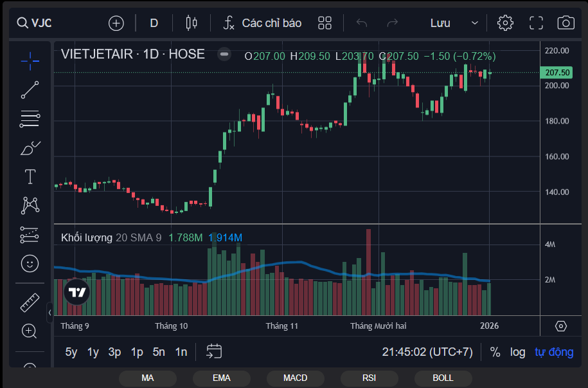This screenshot has height=388, width=588.
Task: Select the text annotation tool
Action: [30, 176]
